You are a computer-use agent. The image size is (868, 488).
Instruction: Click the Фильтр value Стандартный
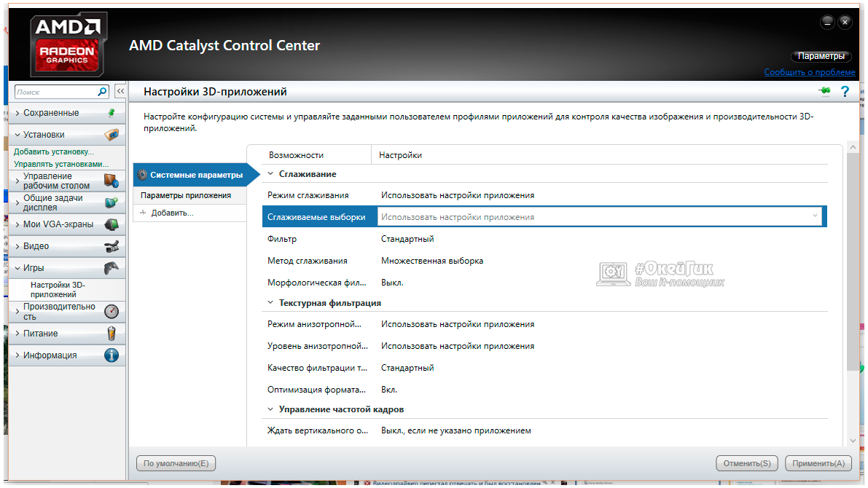(x=407, y=239)
